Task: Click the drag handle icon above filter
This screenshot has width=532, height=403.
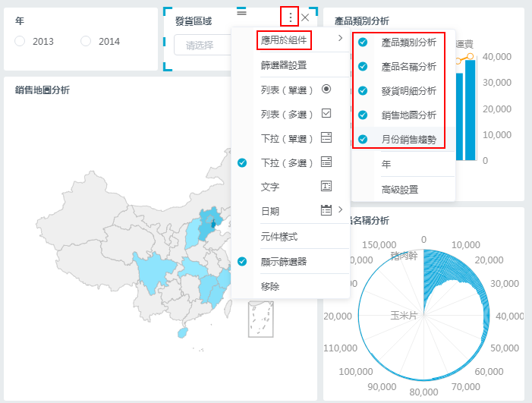Action: 241,11
